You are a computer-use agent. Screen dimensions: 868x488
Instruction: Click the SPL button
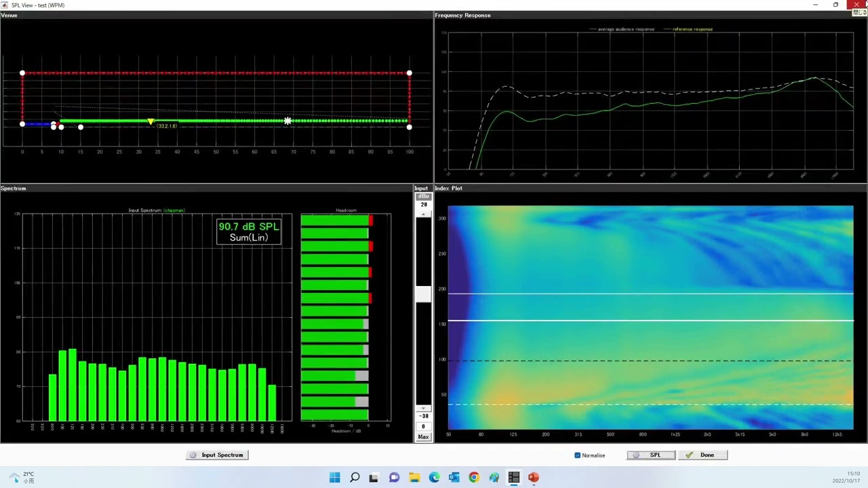[x=651, y=455]
